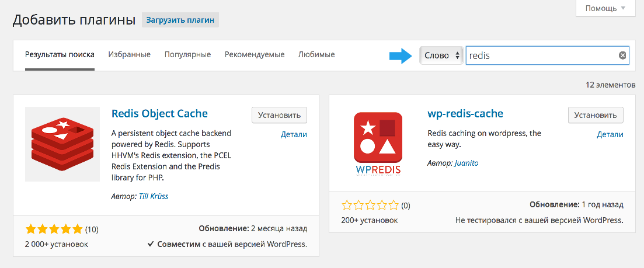This screenshot has height=268, width=644.
Task: Click '2 000+ установок' text
Action: [57, 244]
